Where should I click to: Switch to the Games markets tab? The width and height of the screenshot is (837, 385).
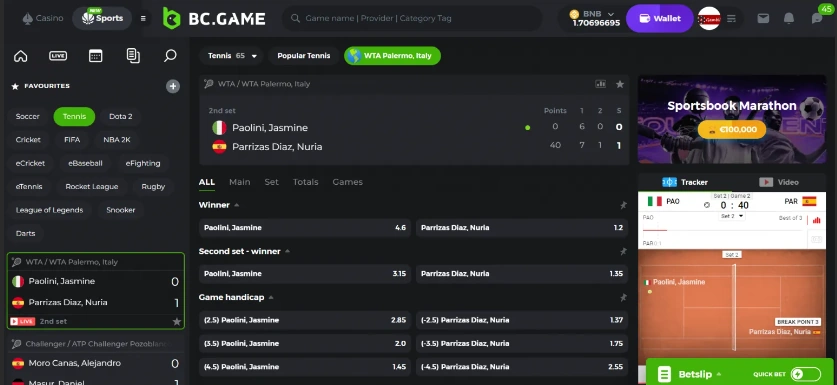348,182
